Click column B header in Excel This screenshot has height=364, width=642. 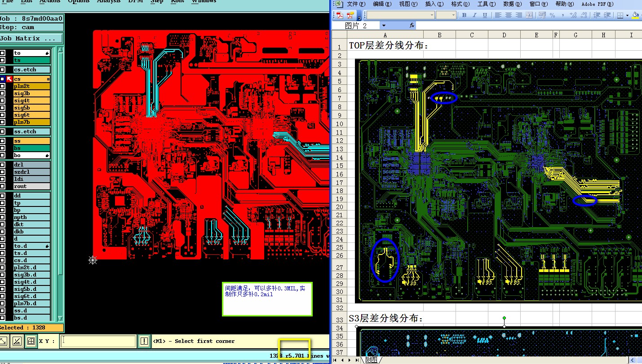(439, 35)
